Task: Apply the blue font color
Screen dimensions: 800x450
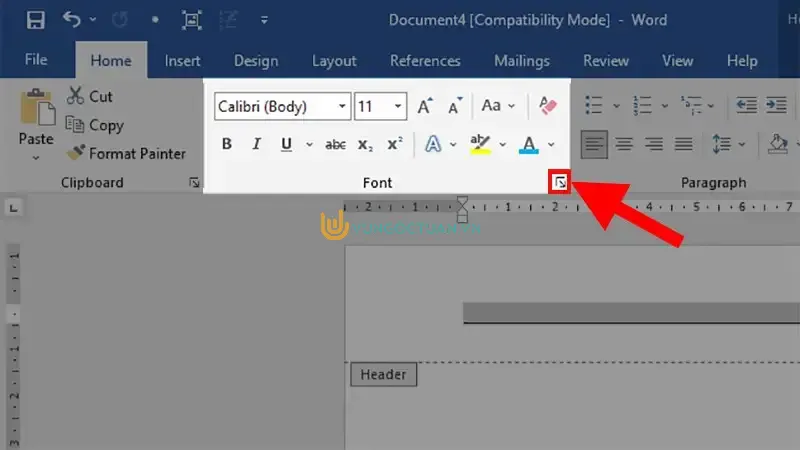Action: 529,145
